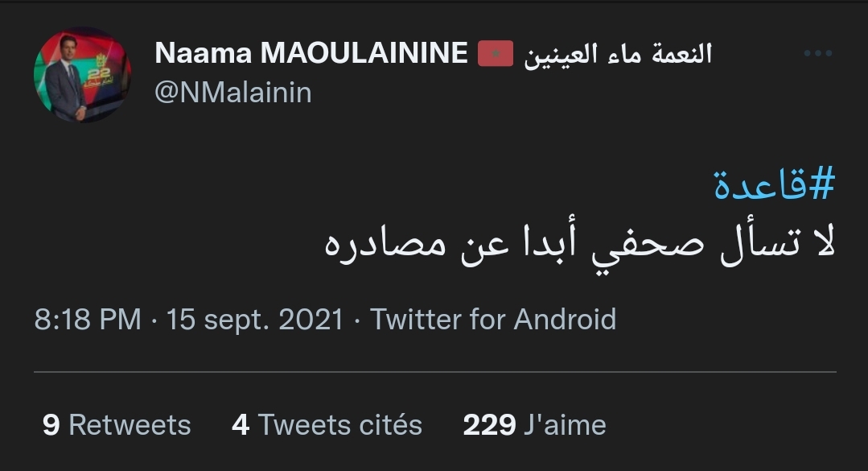Open the "Naama MAOULAININE" display name link
The width and height of the screenshot is (868, 471).
[x=311, y=53]
